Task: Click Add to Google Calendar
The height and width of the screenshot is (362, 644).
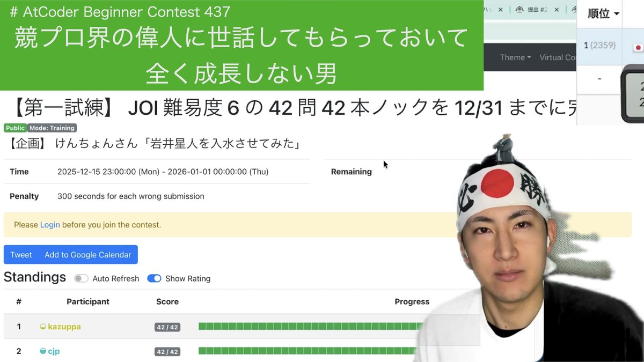Action: [x=88, y=255]
